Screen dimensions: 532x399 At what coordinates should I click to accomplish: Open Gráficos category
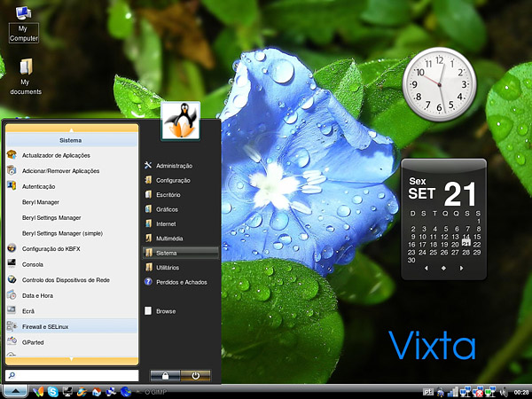tap(181, 209)
